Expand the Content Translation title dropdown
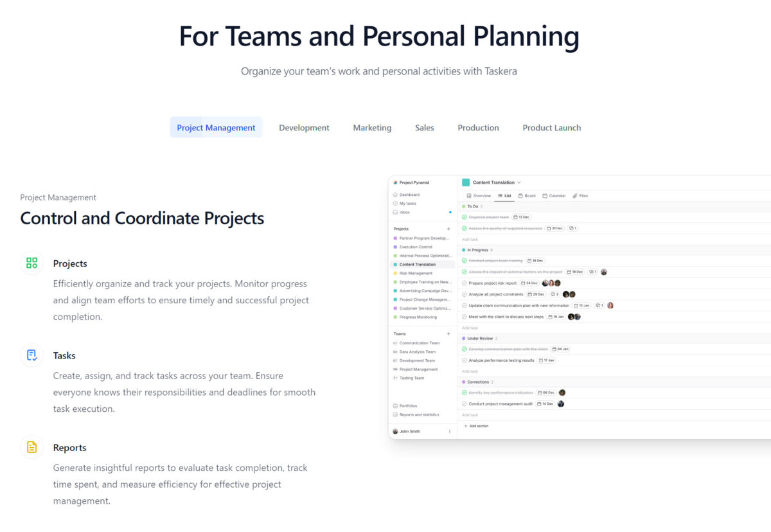Screen dimensions: 771x532 [x=519, y=182]
